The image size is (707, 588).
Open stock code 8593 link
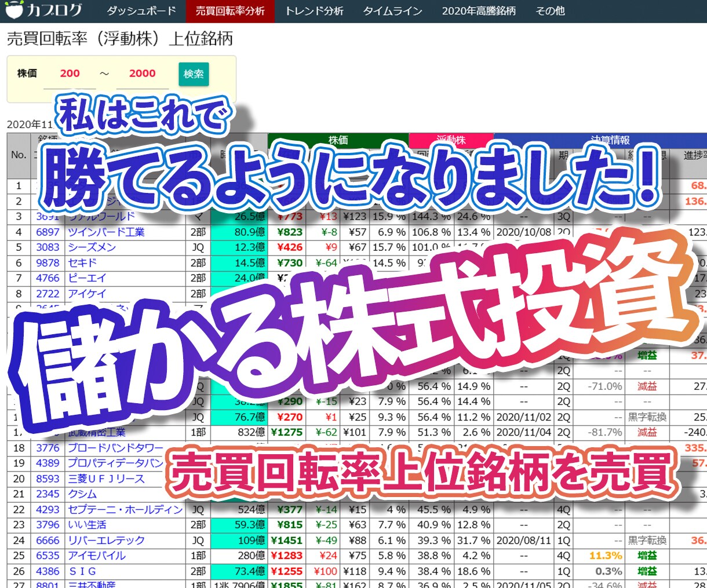(x=48, y=479)
